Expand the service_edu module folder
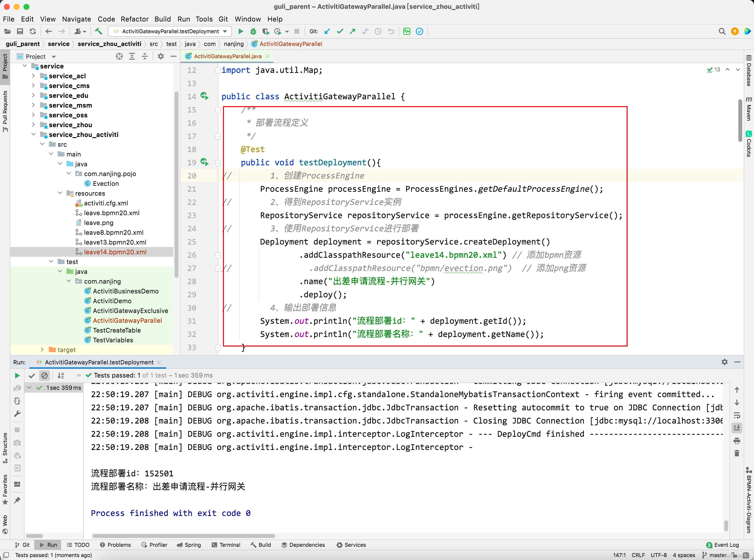This screenshot has height=560, width=754. coord(33,96)
